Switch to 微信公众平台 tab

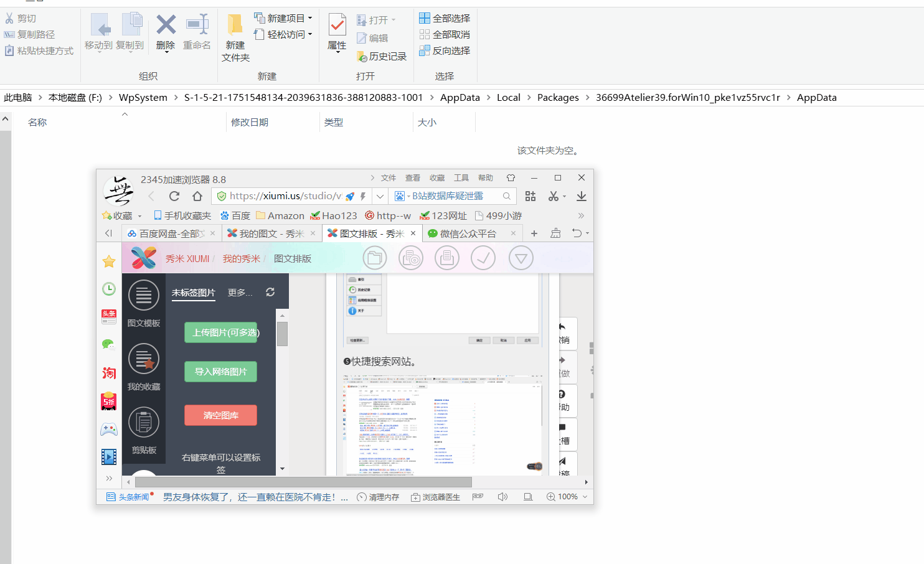click(x=462, y=233)
